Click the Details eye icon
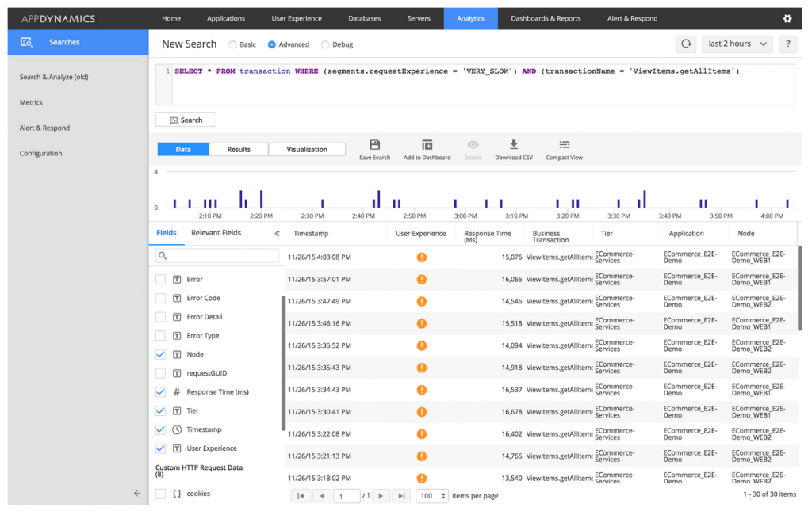The image size is (812, 515). tap(473, 145)
